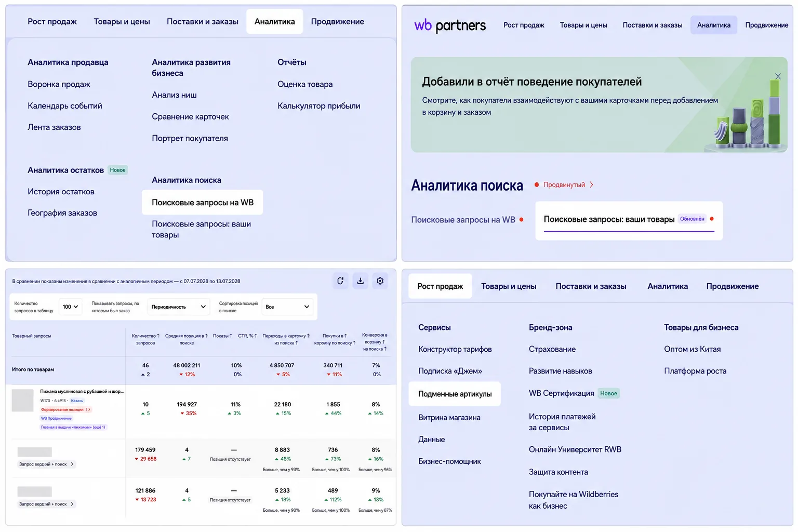The width and height of the screenshot is (798, 532).
Task: Select Аналитика tab in wb partners header
Action: 713,25
